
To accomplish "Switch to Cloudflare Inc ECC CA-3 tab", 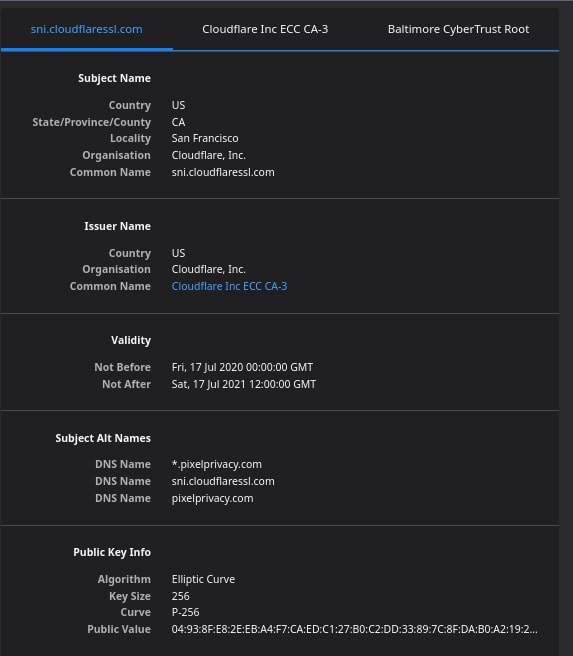I will pos(265,29).
